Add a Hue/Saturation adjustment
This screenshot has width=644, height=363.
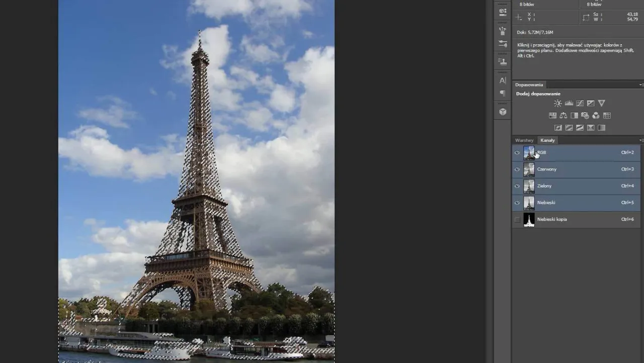[552, 115]
